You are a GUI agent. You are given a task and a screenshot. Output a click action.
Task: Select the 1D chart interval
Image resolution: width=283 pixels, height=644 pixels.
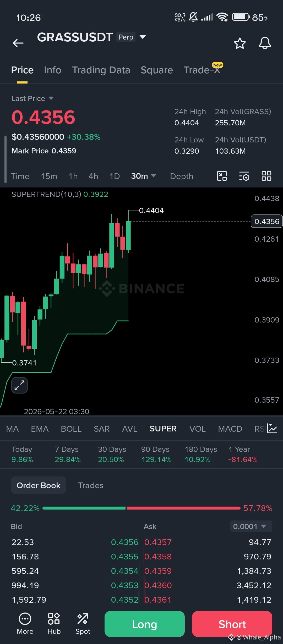115,176
